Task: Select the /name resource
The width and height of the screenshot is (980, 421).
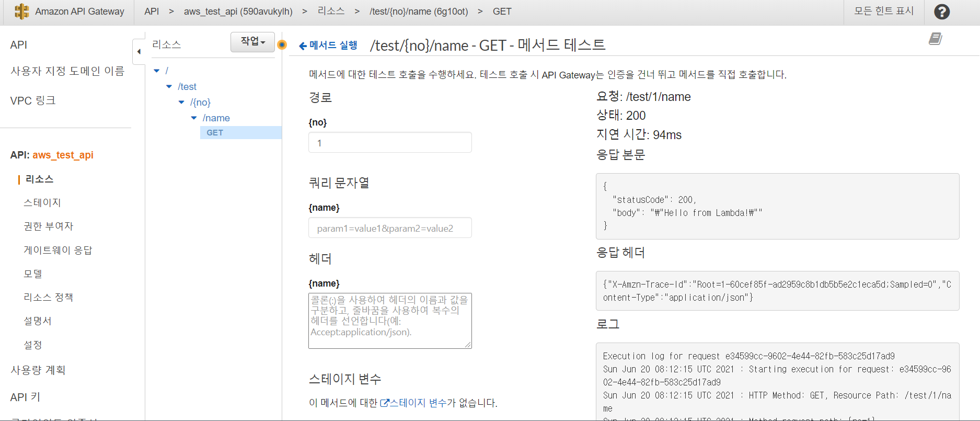Action: click(216, 118)
